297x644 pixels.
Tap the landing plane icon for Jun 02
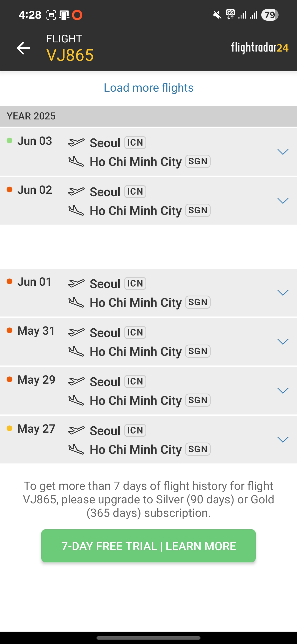pyautogui.click(x=76, y=211)
